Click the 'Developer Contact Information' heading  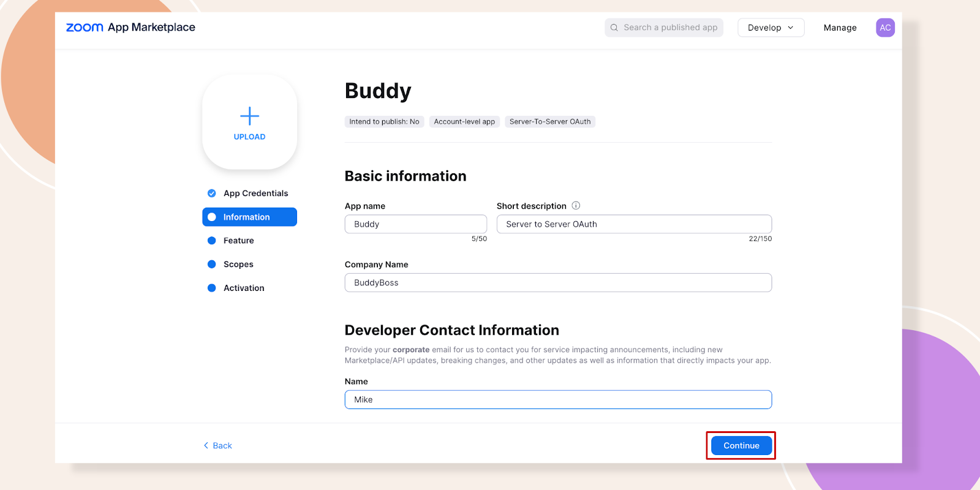[452, 330]
